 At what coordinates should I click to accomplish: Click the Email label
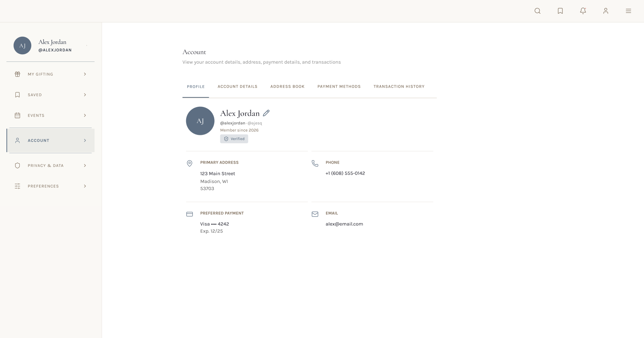(332, 213)
